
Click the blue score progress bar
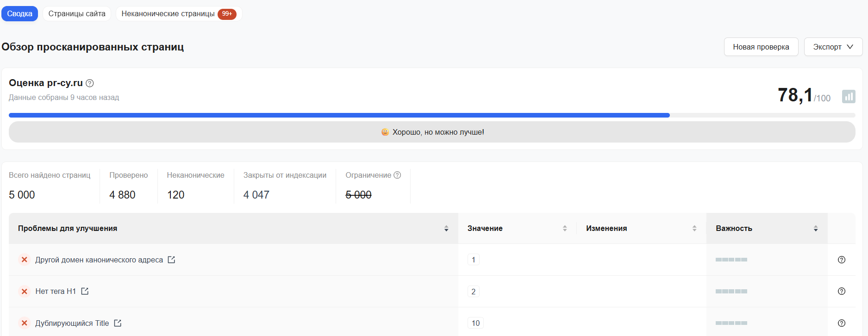pyautogui.click(x=339, y=115)
